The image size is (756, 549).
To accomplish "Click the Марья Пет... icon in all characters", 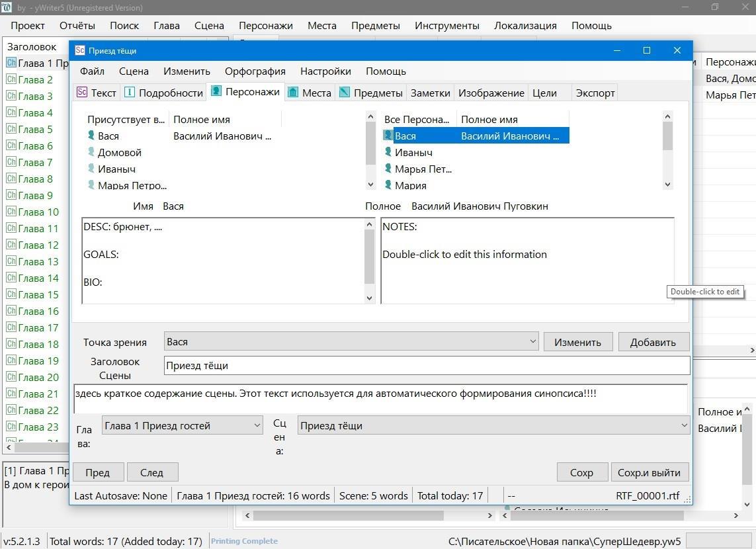I will tap(388, 169).
